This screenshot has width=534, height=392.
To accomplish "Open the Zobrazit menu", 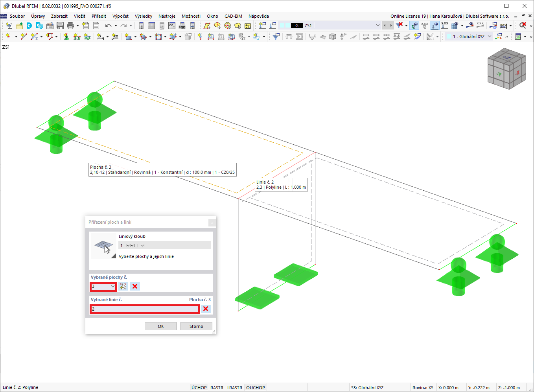I will (59, 16).
